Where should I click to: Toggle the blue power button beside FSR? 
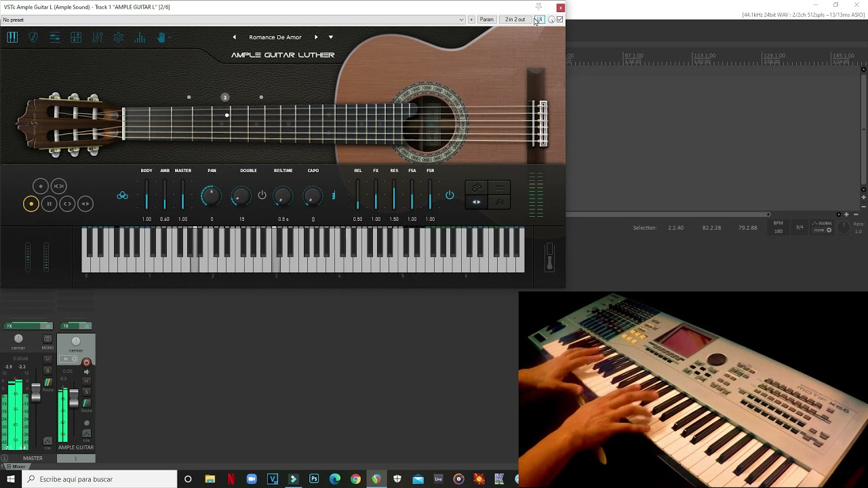click(x=450, y=195)
